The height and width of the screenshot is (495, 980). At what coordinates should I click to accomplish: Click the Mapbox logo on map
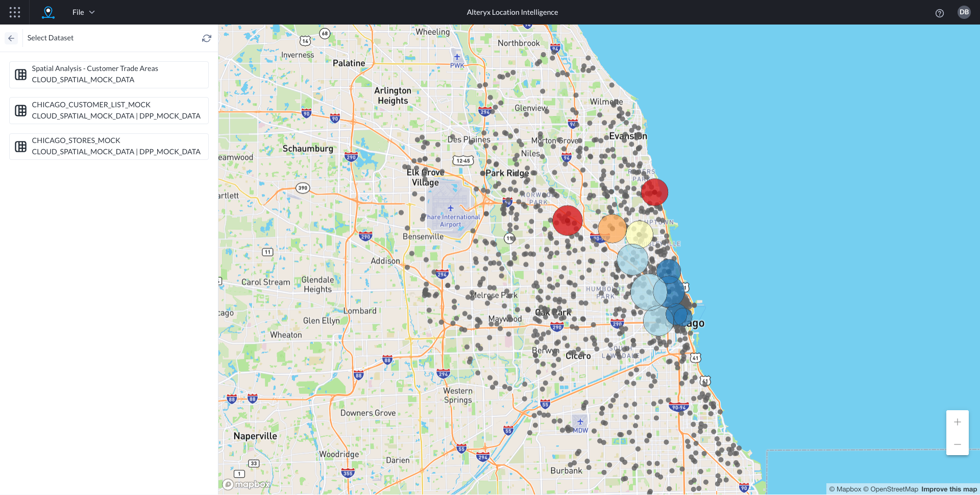pos(247,484)
